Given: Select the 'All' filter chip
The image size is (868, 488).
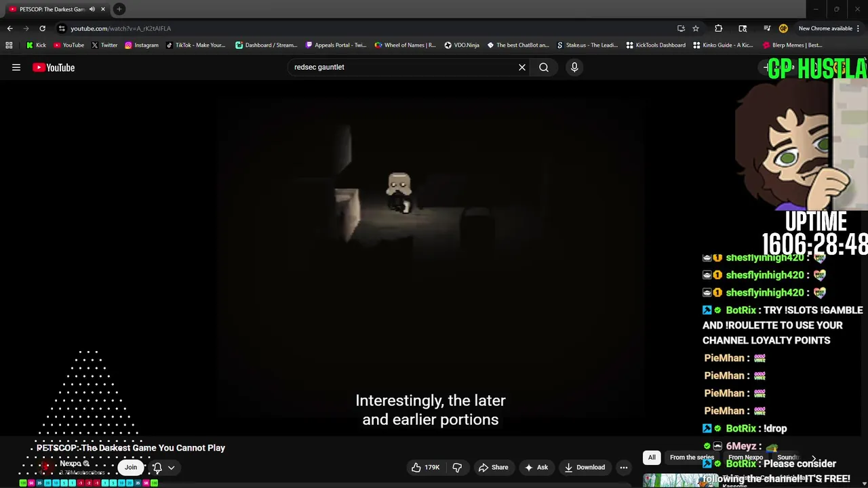Looking at the screenshot, I should 652,457.
